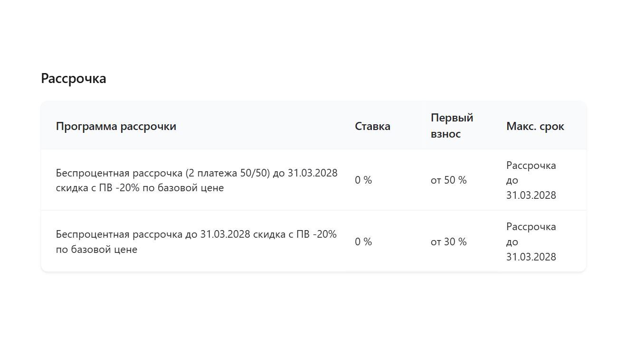Click the 0 % rate in the second row

tap(363, 242)
